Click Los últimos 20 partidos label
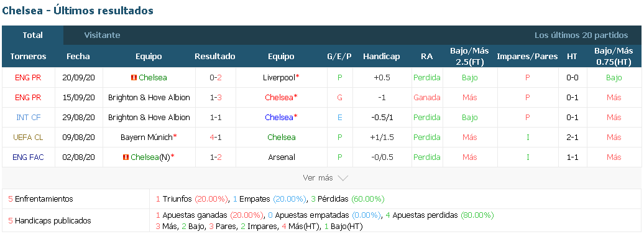The image size is (644, 234). click(x=581, y=35)
